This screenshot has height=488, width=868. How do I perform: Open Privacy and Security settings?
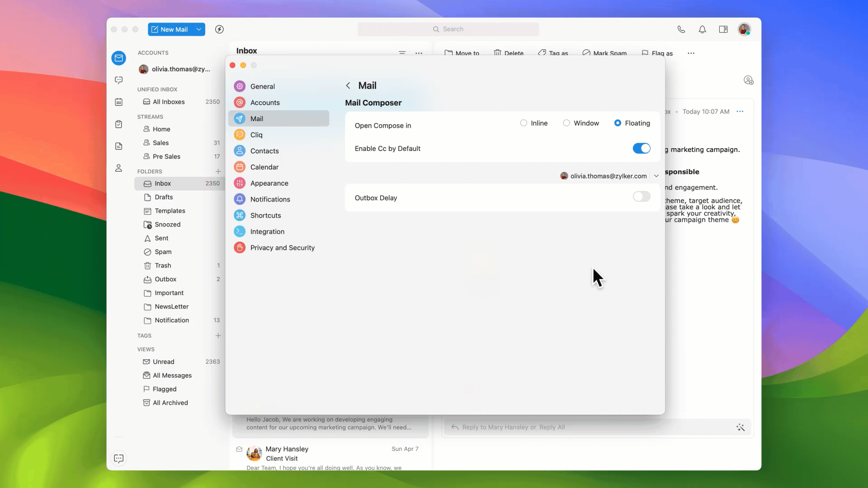click(x=282, y=248)
